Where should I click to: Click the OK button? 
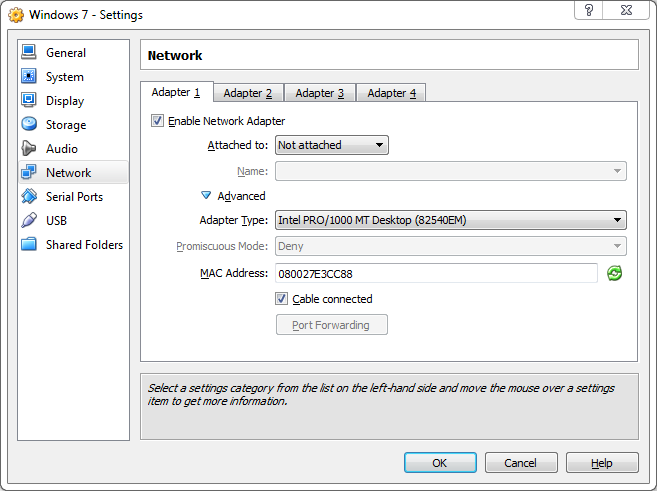click(440, 463)
